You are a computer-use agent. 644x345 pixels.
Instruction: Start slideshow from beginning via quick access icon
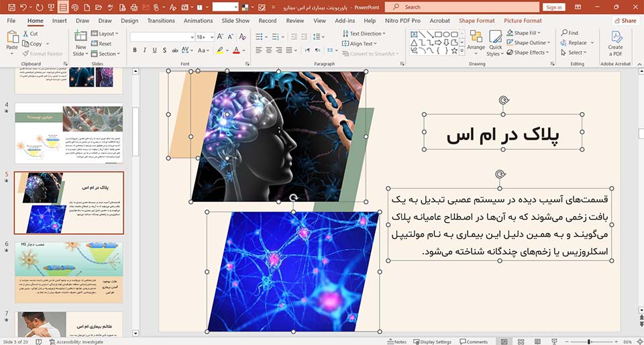[x=52, y=7]
